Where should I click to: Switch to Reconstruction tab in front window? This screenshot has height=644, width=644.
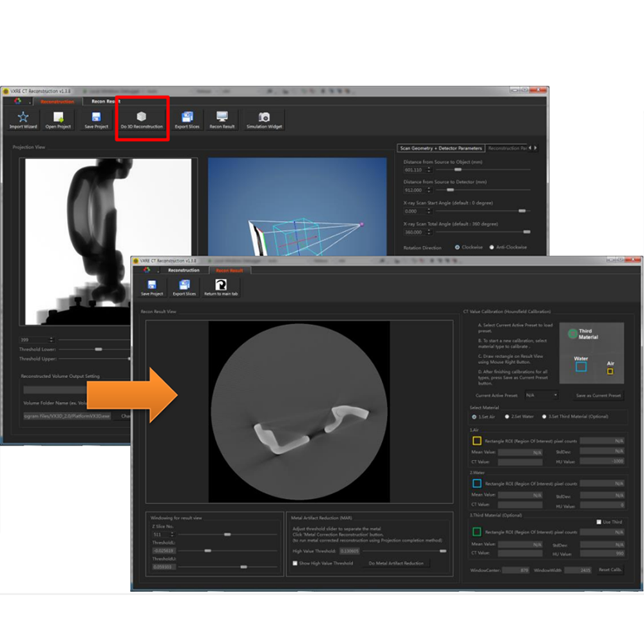(184, 270)
